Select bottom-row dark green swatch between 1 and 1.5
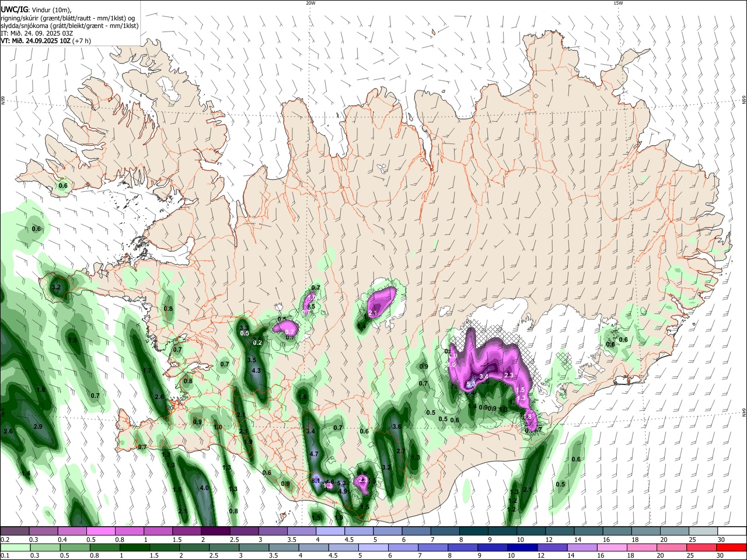 134,547
